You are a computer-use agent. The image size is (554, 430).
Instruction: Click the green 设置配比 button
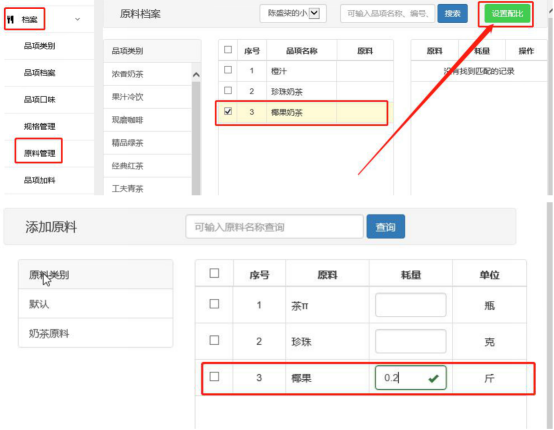point(507,14)
